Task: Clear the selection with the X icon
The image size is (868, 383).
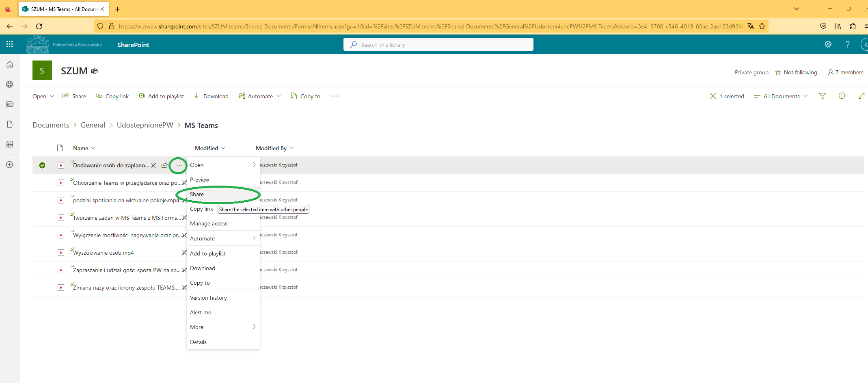Action: pos(713,96)
